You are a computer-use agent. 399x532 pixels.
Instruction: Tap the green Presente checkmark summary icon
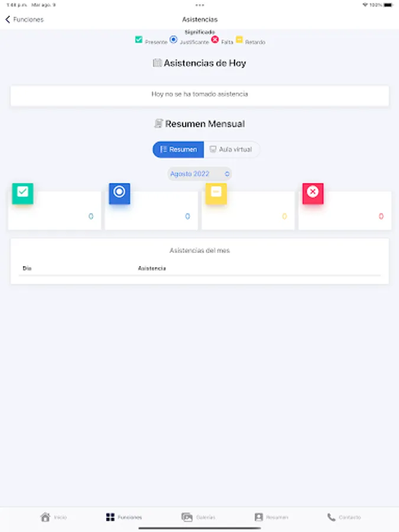point(22,193)
